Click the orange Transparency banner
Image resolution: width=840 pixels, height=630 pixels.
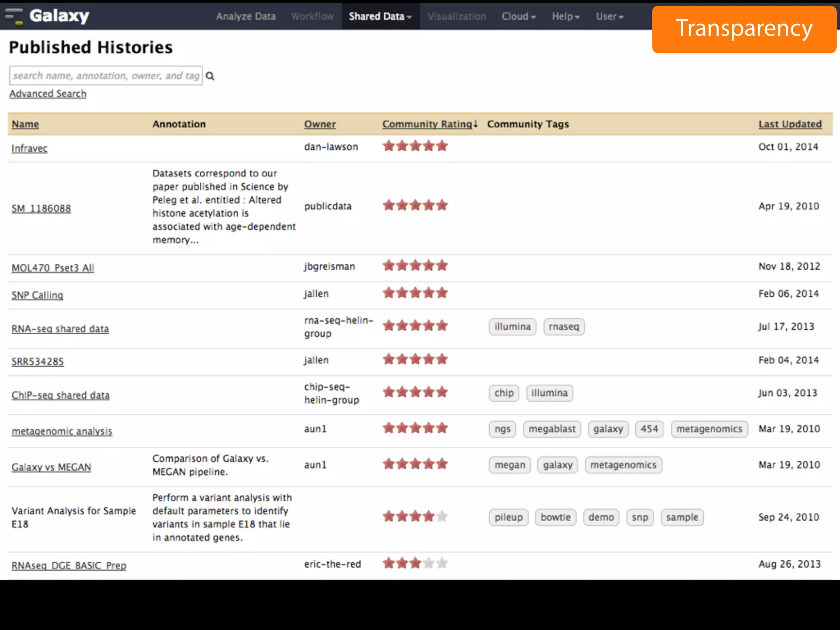pyautogui.click(x=744, y=29)
